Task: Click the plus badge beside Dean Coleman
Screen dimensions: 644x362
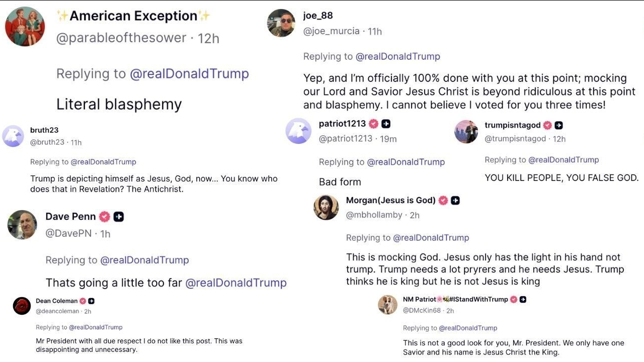Action: [92, 301]
